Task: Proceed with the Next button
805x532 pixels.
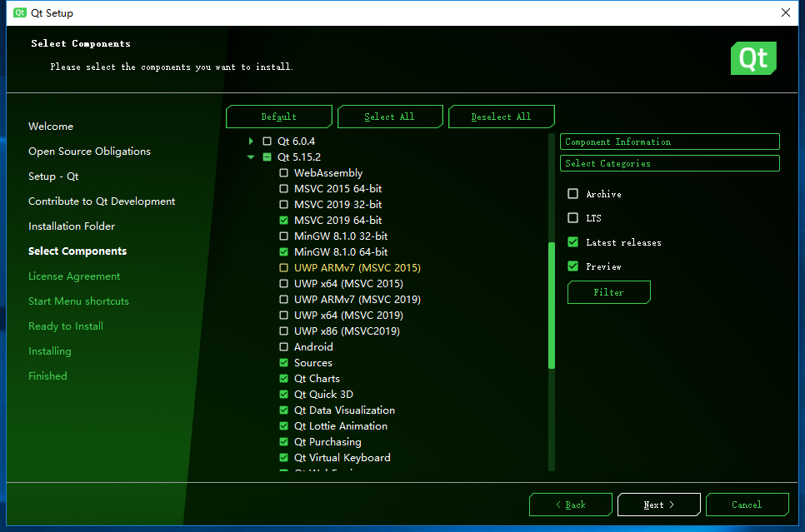Action: tap(658, 505)
